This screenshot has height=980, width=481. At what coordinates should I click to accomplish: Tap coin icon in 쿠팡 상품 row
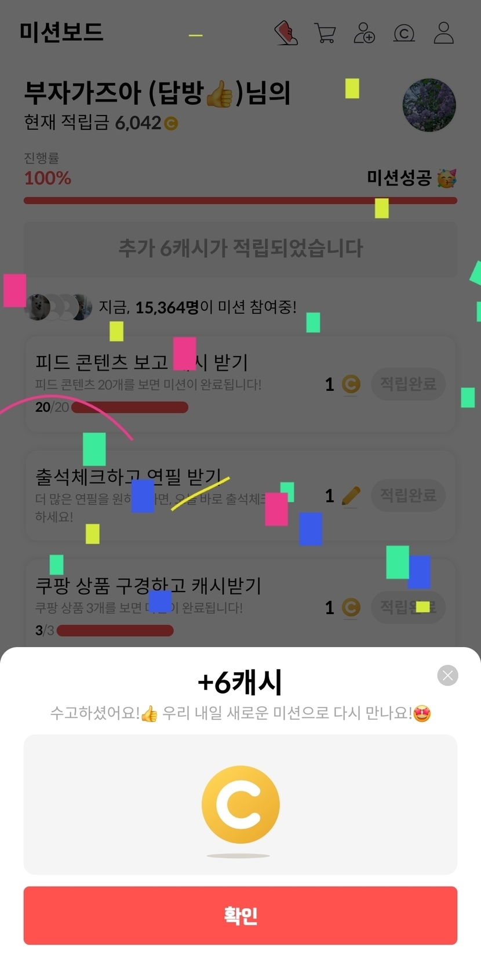click(x=351, y=607)
